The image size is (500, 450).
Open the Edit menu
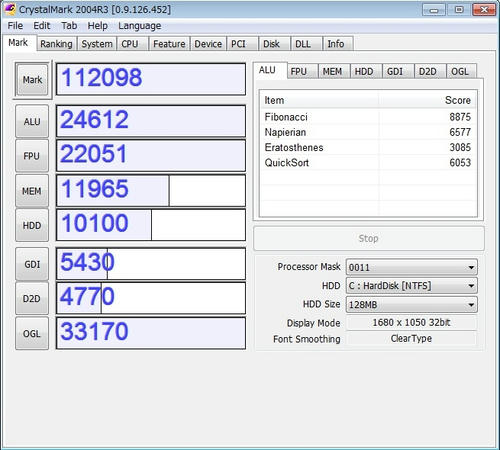point(42,26)
